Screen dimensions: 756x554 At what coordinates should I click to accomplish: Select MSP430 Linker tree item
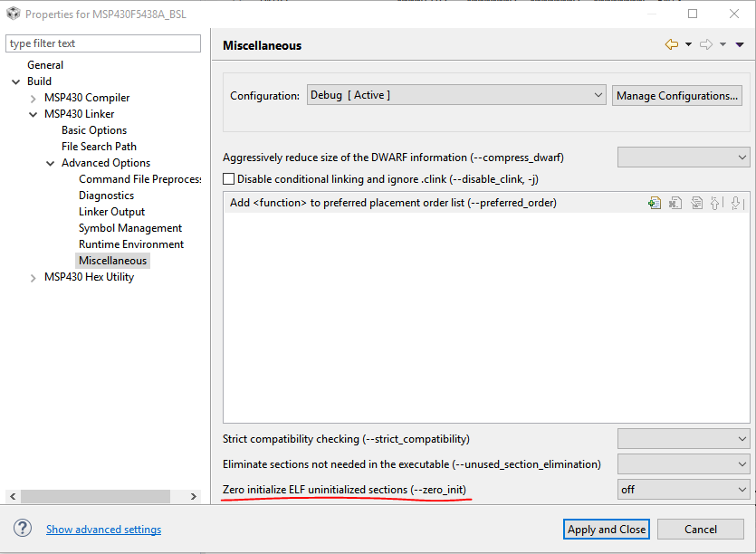coord(79,114)
